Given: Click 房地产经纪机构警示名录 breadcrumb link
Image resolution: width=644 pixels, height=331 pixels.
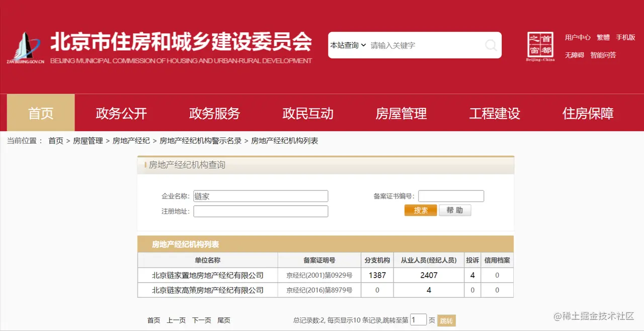Looking at the screenshot, I should [x=201, y=141].
